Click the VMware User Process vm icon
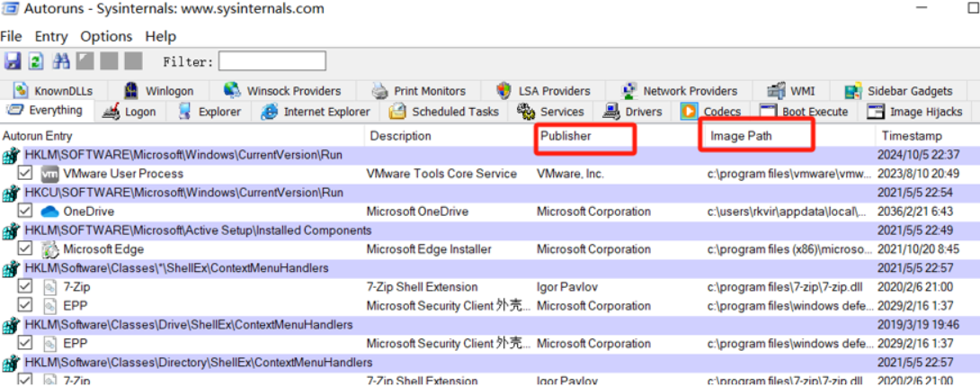The width and height of the screenshot is (980, 387). click(49, 174)
